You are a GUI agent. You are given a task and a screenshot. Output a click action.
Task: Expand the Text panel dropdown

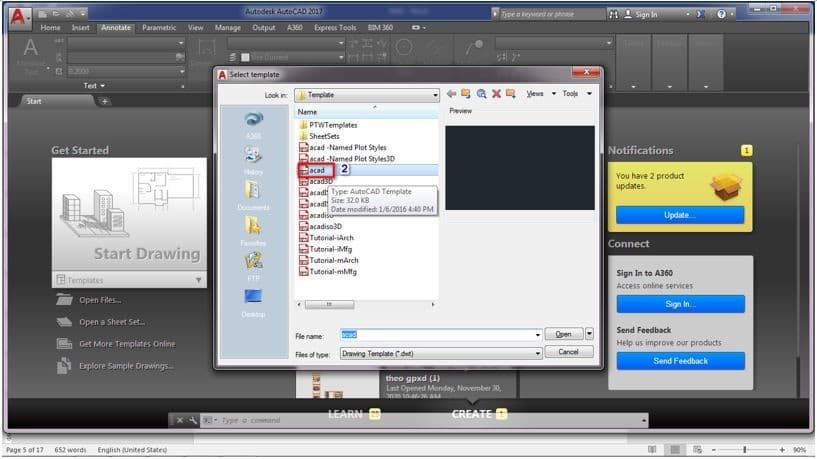tap(94, 85)
